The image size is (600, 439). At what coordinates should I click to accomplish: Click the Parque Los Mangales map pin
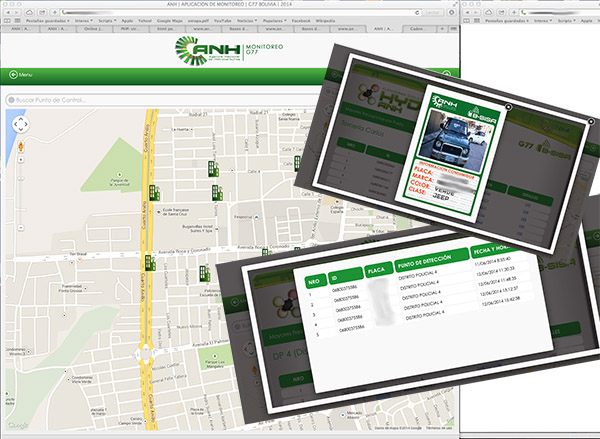pyautogui.click(x=215, y=356)
